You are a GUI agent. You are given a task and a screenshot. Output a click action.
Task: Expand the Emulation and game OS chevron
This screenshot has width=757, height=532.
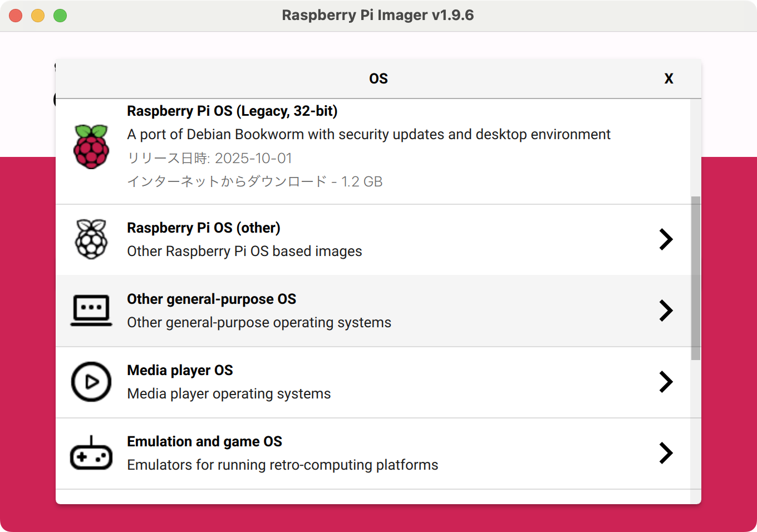click(666, 453)
